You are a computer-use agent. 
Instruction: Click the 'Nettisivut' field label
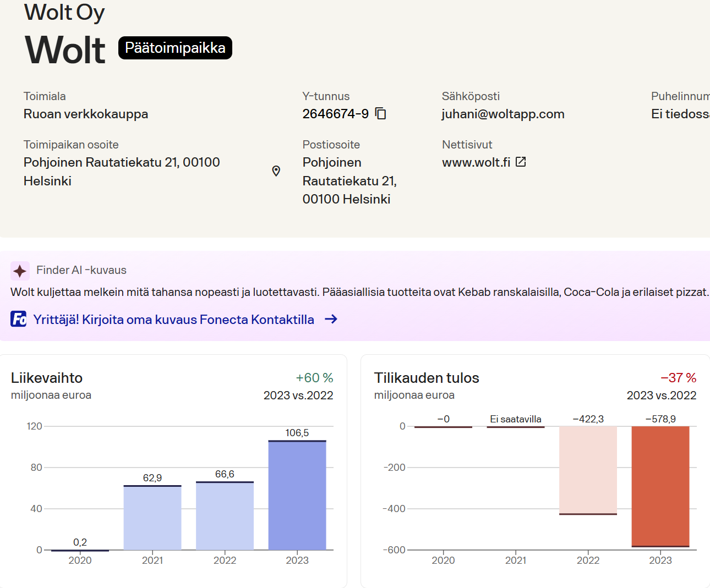[x=467, y=145]
